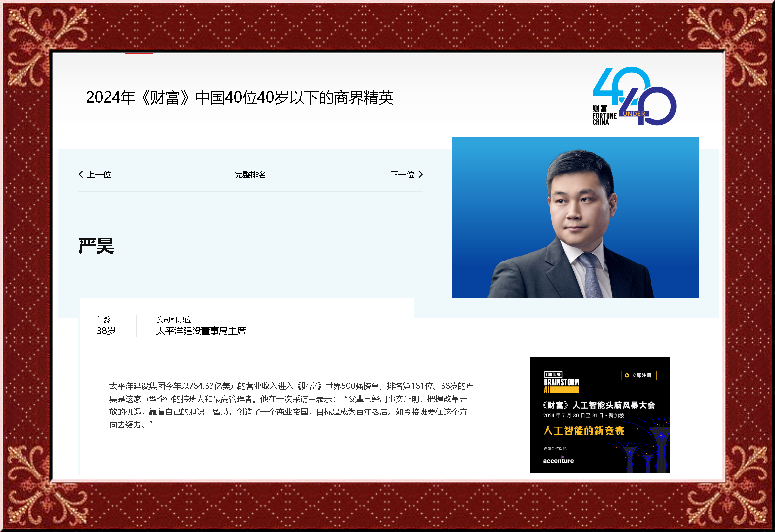
Task: Click the Fortune China logo text
Action: [x=604, y=116]
